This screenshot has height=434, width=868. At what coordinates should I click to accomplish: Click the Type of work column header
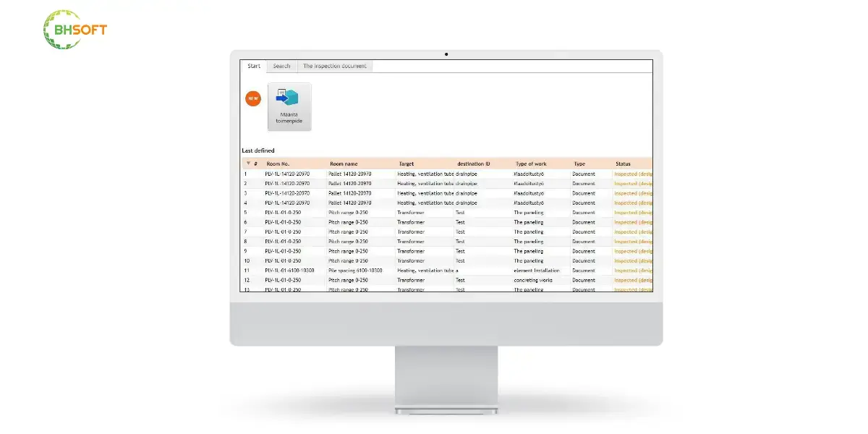(x=531, y=164)
